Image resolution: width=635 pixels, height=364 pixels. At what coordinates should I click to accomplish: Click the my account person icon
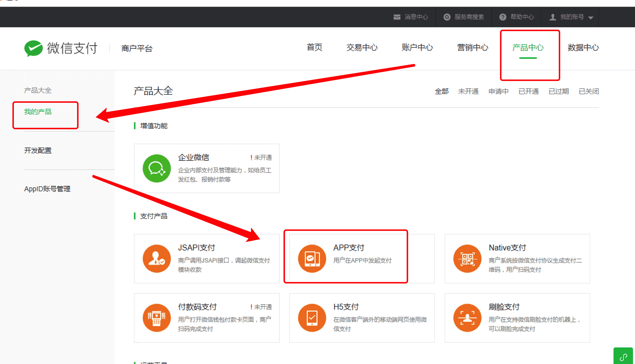tap(552, 17)
